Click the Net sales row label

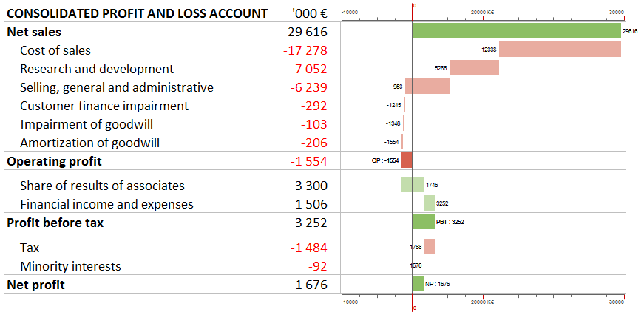(x=34, y=31)
